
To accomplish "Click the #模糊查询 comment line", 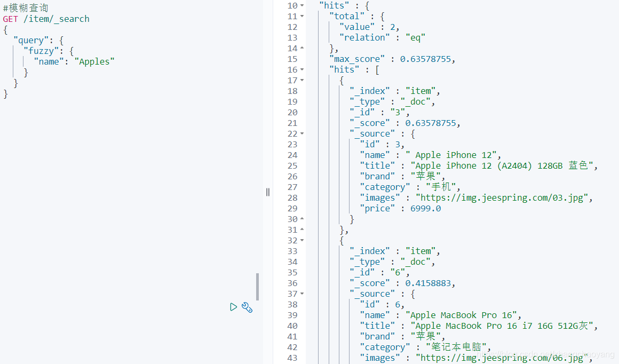I will click(x=25, y=8).
